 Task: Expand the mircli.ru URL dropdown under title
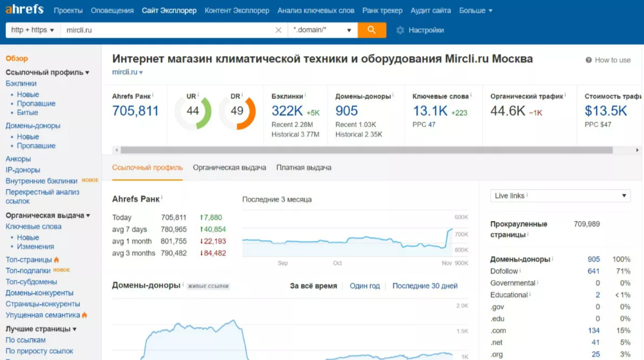tap(127, 72)
